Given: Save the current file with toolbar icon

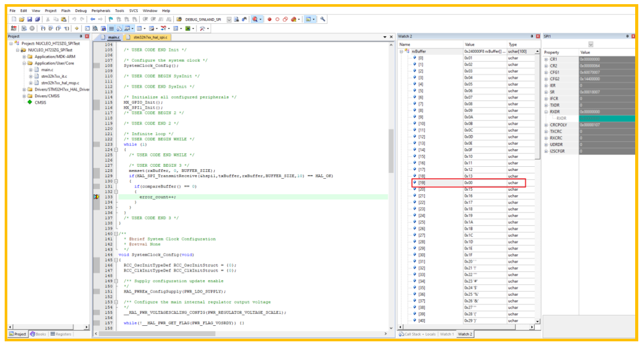Looking at the screenshot, I should (30, 19).
